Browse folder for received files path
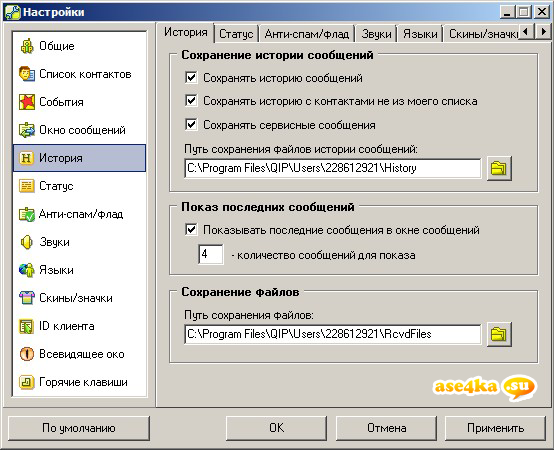The width and height of the screenshot is (554, 450). pos(499,334)
